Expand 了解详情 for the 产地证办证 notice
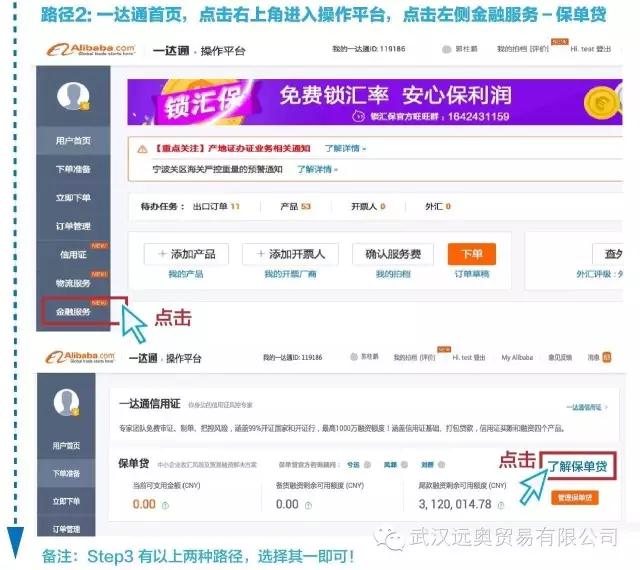Screen dimensions: 640x570 pyautogui.click(x=345, y=148)
